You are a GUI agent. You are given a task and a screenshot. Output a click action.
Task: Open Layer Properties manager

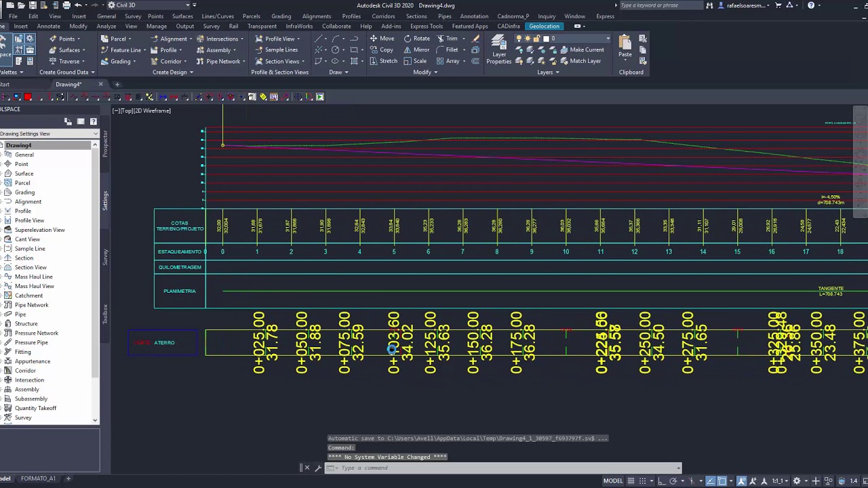point(498,49)
